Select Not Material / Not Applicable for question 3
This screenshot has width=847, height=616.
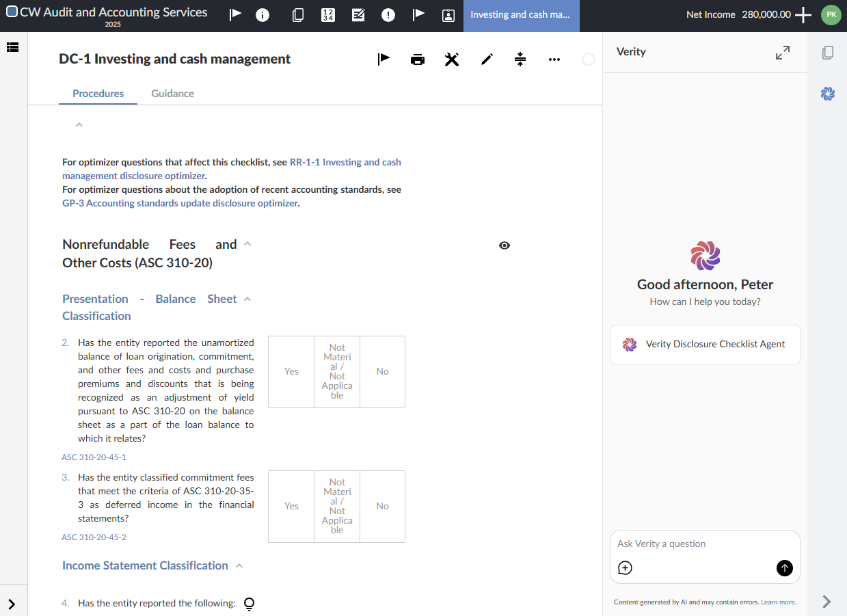[337, 507]
